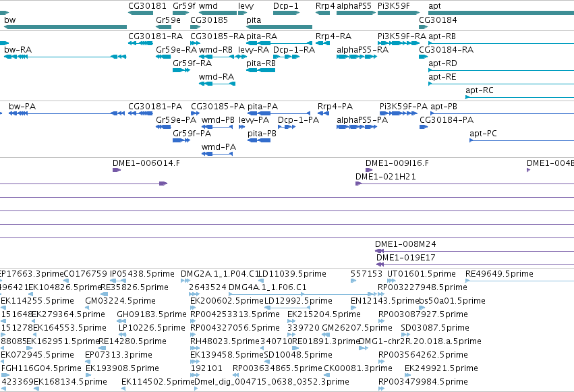Viewport: 574px width, 392px height.
Task: Click the Pi3K59F gene label
Action: click(394, 6)
